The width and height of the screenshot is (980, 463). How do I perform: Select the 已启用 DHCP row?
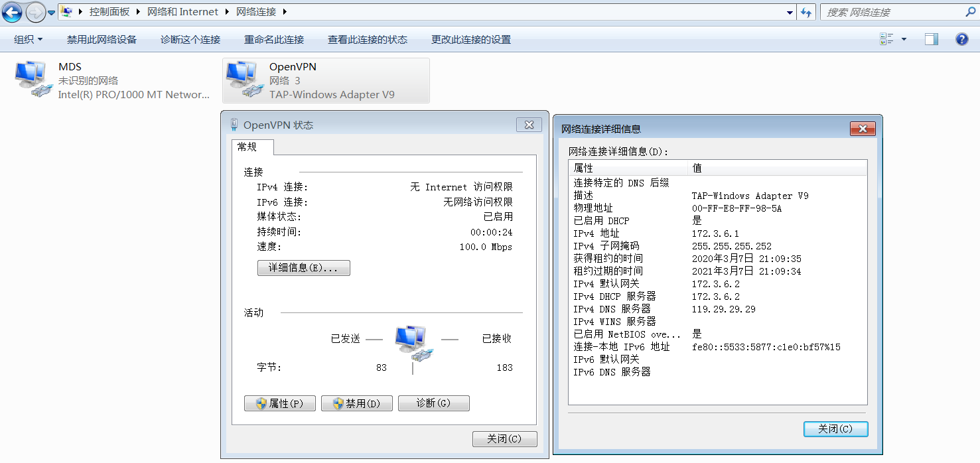click(x=718, y=221)
